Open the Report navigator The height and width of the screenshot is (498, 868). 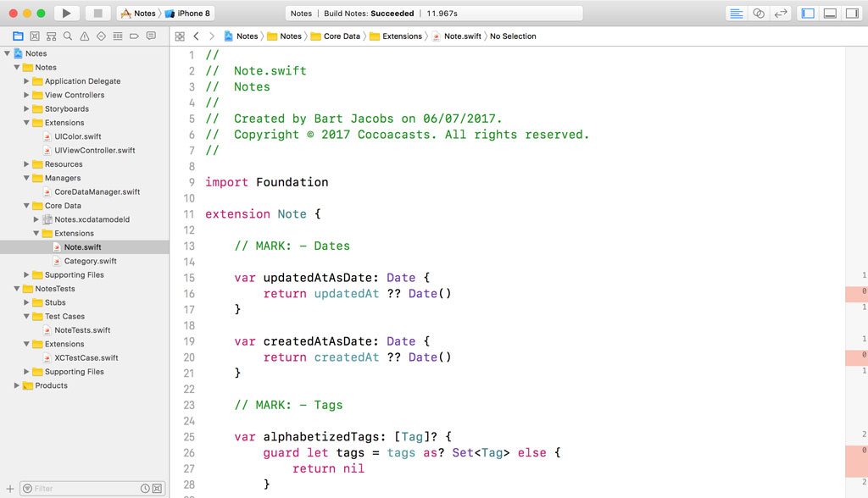point(150,36)
